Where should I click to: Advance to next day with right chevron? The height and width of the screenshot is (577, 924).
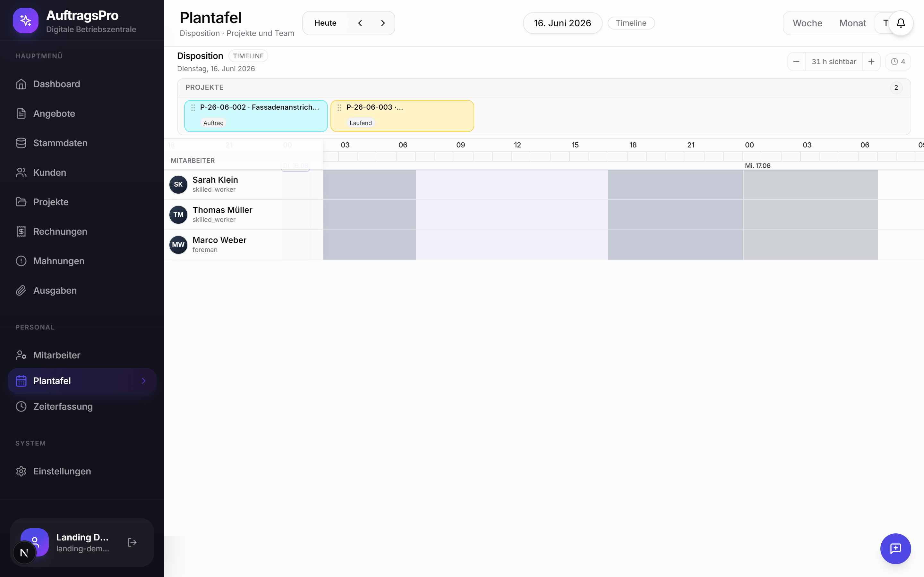383,23
